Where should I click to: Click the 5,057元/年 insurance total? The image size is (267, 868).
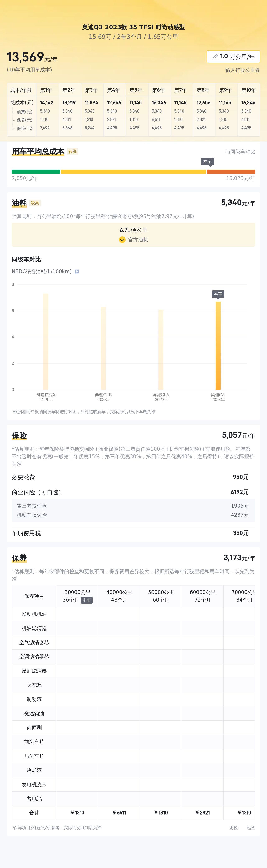(238, 435)
